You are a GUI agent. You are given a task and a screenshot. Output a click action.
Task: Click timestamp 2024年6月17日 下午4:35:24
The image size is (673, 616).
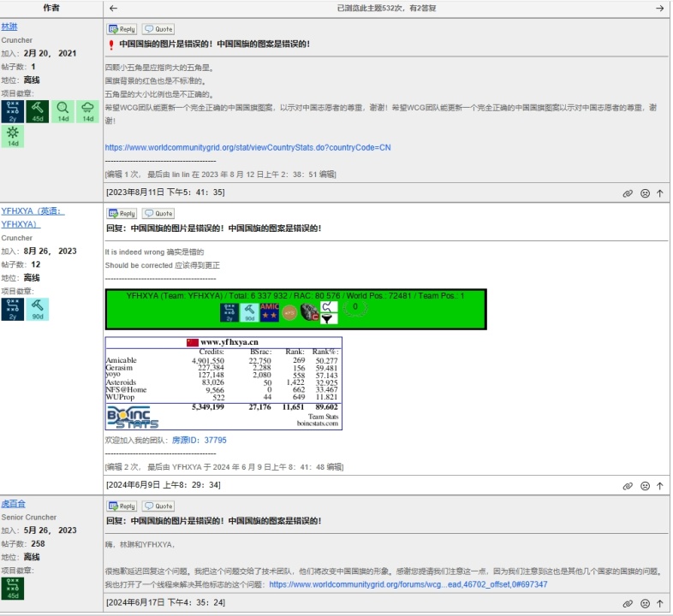165,602
